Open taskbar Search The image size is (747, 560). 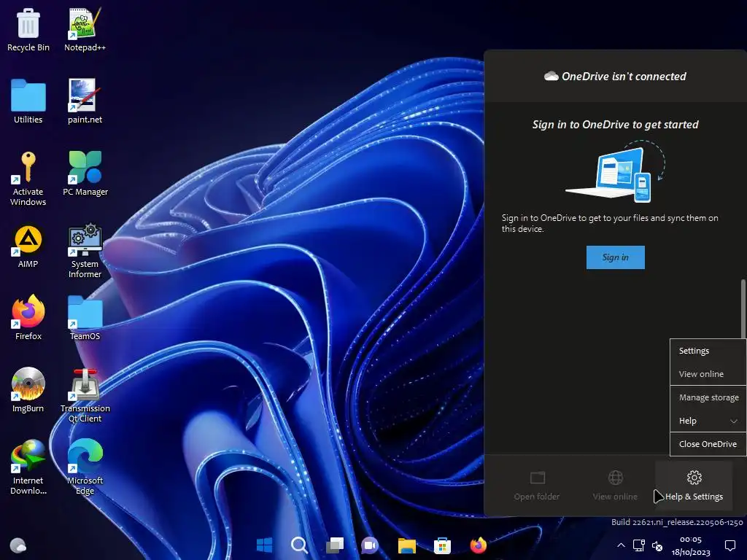pos(300,545)
